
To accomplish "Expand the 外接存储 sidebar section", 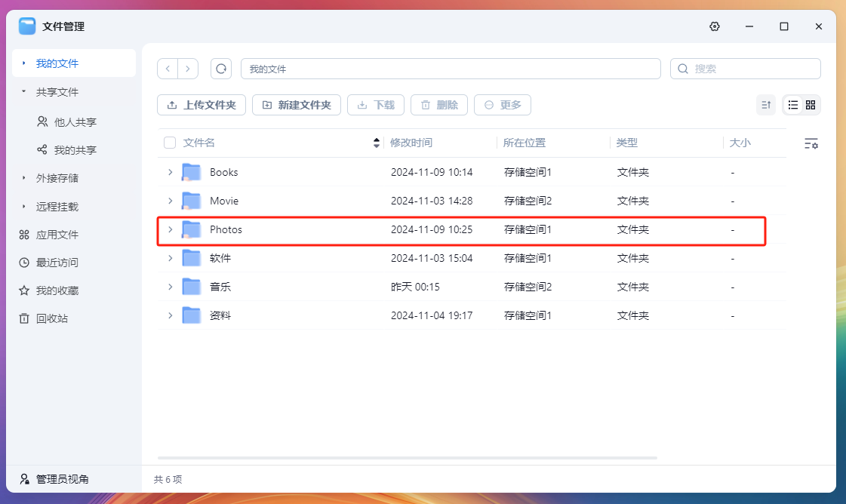I will [59, 177].
